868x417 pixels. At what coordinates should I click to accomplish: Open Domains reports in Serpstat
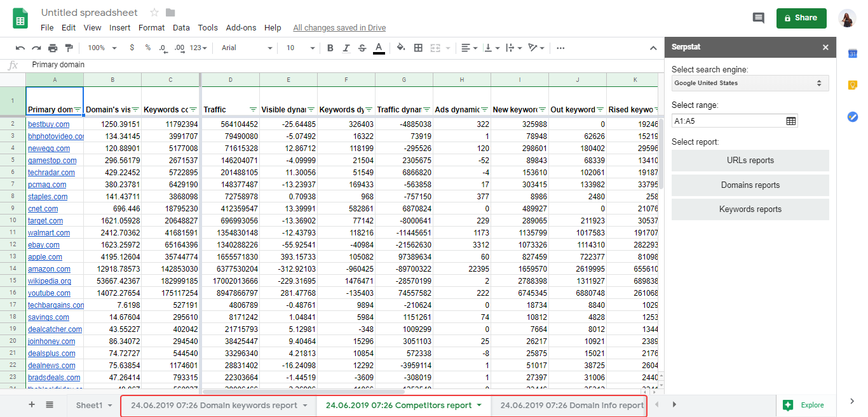pos(750,185)
